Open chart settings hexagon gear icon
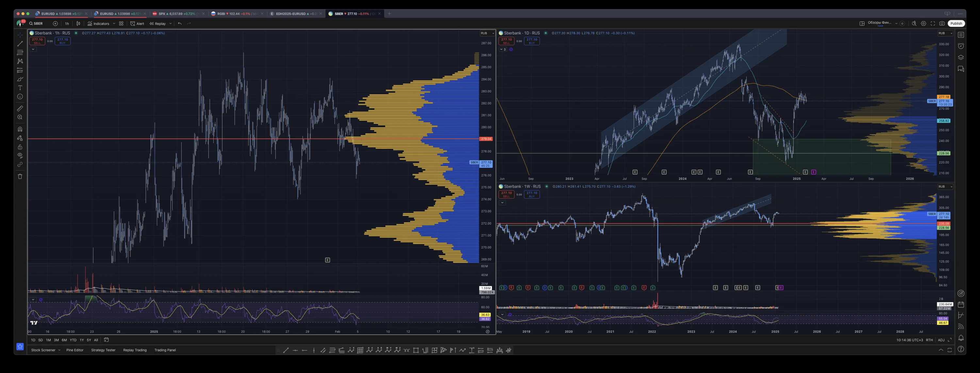 click(923, 24)
